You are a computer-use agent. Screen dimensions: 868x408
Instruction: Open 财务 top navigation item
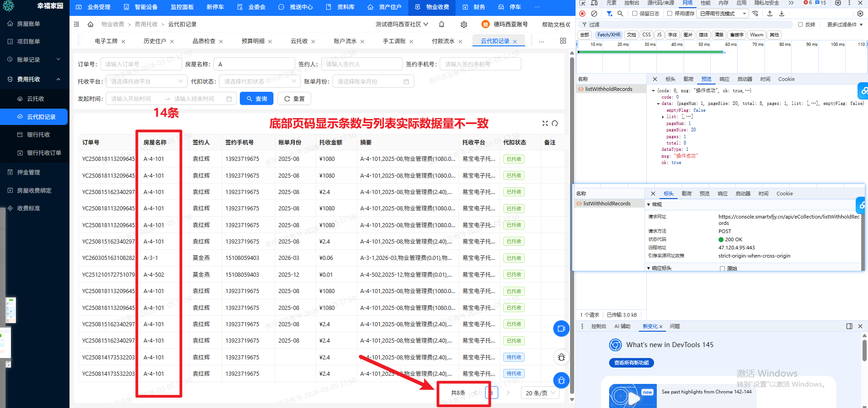(474, 7)
